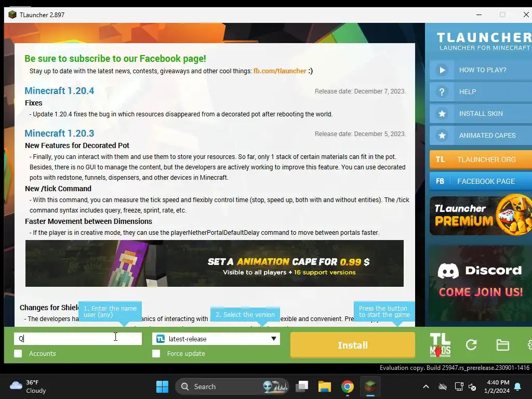Open Windows Start menu
532x399 pixels.
pos(162,387)
